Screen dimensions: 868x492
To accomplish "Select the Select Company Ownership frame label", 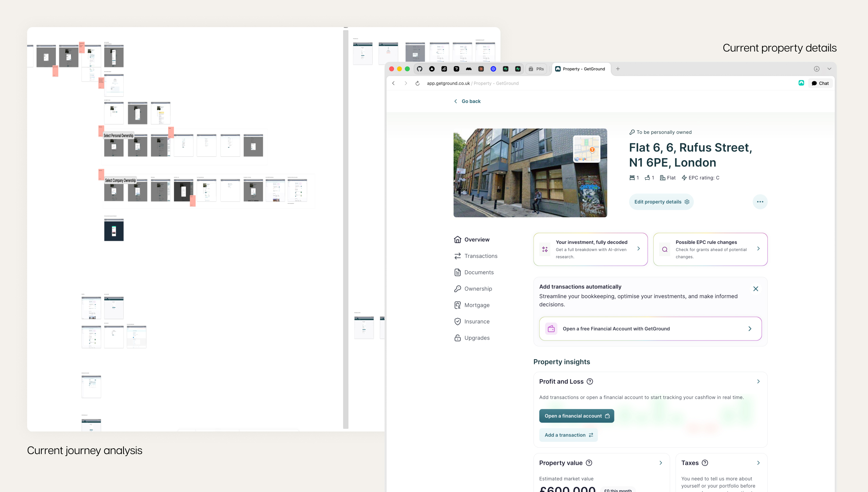I will pyautogui.click(x=120, y=181).
